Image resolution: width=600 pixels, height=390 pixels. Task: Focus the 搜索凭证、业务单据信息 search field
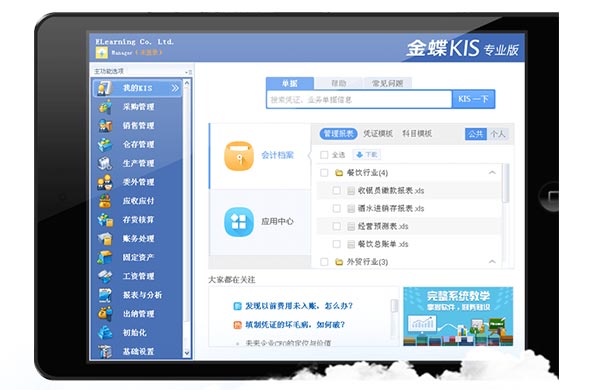(359, 100)
